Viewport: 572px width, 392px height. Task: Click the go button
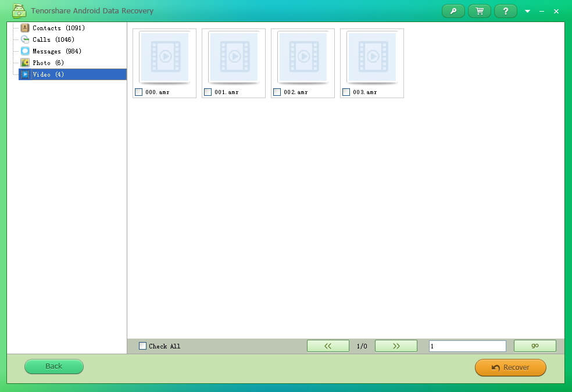click(535, 346)
